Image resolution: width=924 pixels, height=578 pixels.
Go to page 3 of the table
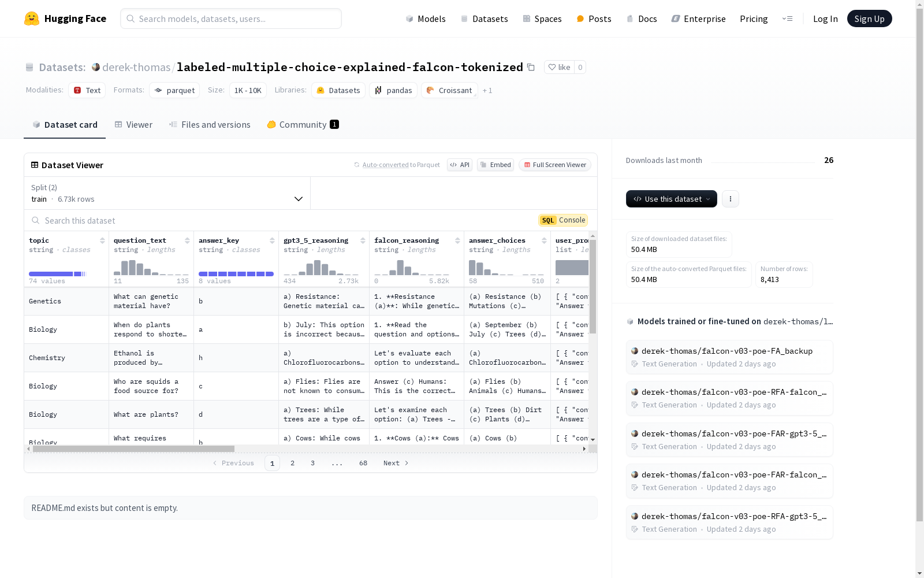(313, 463)
